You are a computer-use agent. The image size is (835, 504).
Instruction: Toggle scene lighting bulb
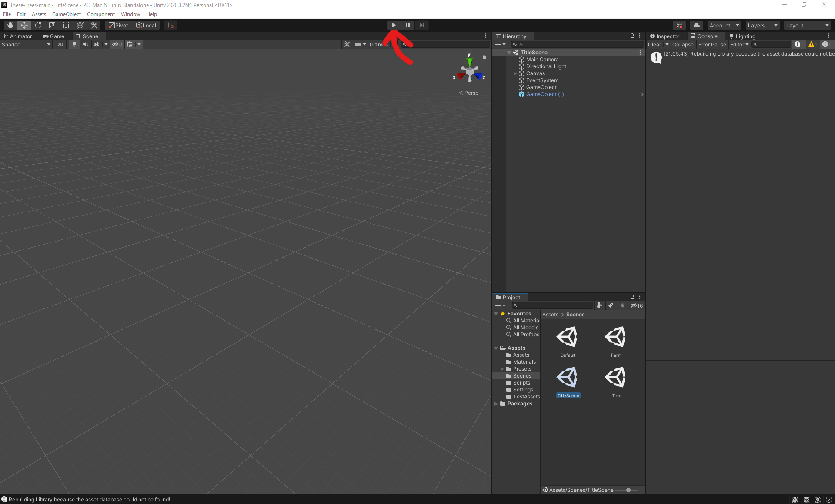pyautogui.click(x=74, y=44)
